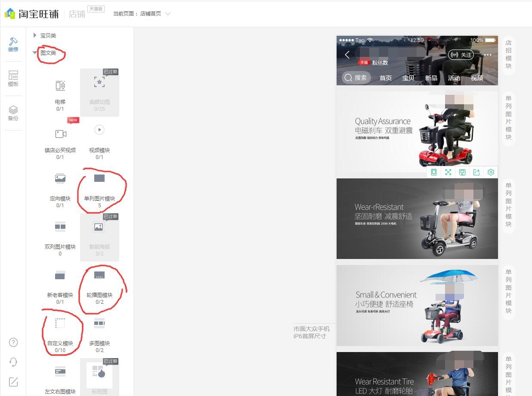Viewport: 532px width, 396px height.
Task: Click the 搜索 search field in preview
Action: point(356,78)
